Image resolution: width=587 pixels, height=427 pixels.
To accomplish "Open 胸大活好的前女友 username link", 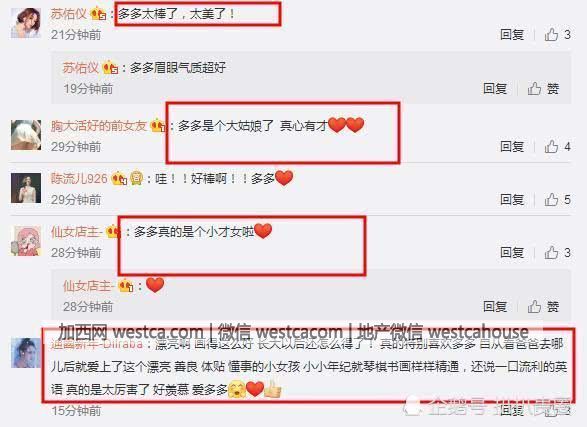I will pos(99,126).
